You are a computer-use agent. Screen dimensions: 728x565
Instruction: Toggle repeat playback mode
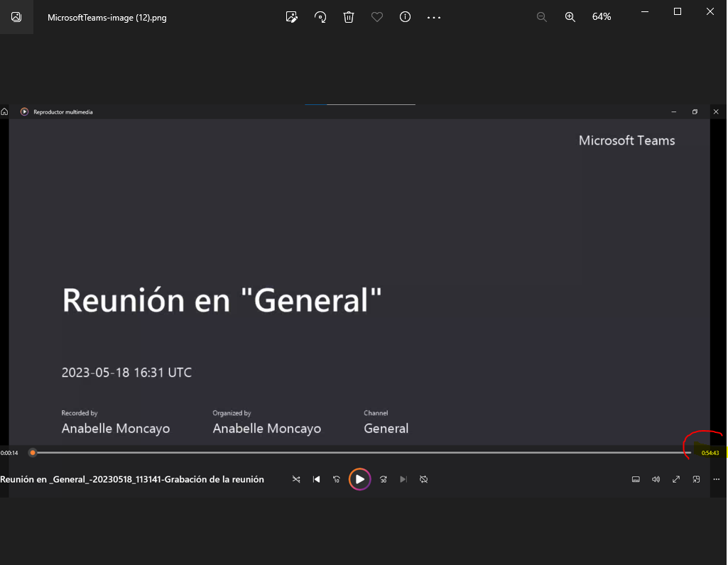pyautogui.click(x=423, y=480)
